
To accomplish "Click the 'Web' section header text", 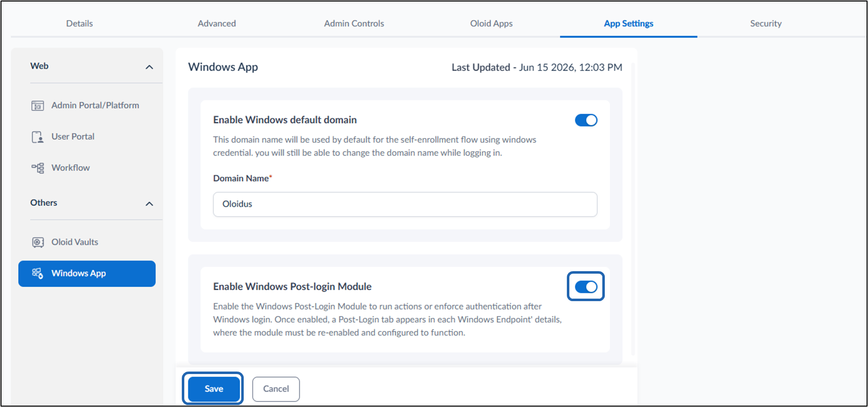I will (x=39, y=66).
